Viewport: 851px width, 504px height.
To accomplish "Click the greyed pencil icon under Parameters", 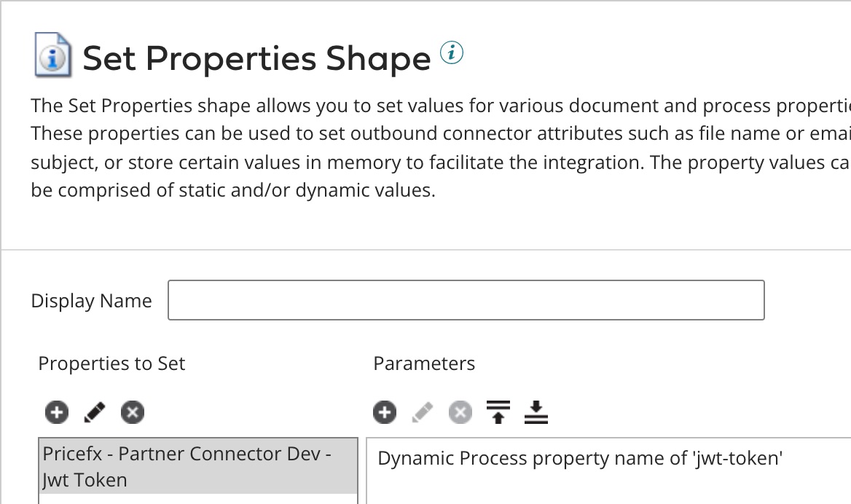I will pyautogui.click(x=423, y=412).
